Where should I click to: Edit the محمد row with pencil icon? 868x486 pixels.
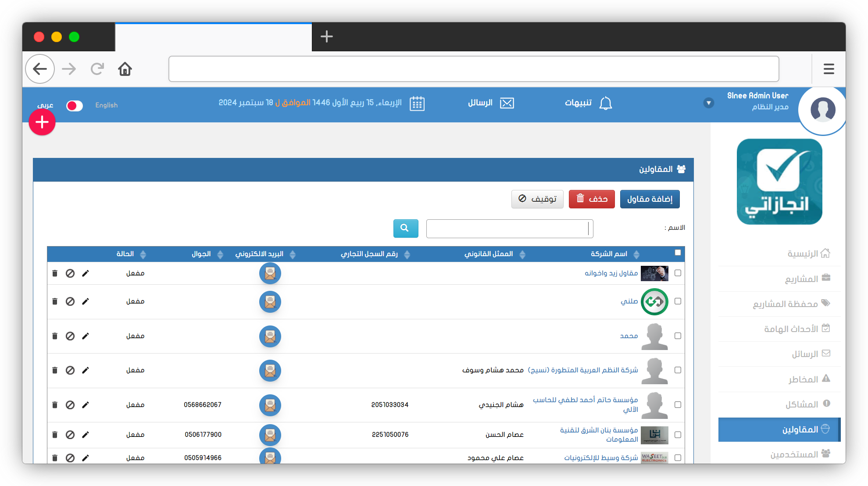pyautogui.click(x=86, y=336)
